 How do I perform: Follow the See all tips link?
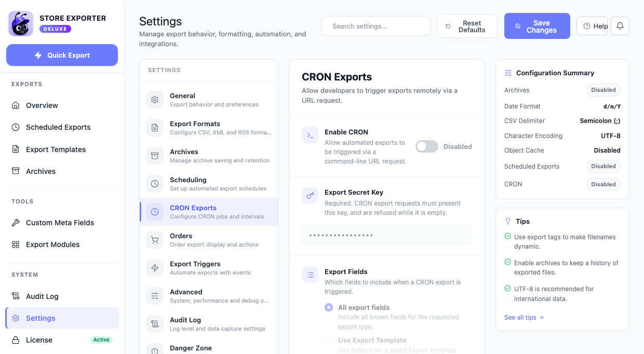(524, 317)
